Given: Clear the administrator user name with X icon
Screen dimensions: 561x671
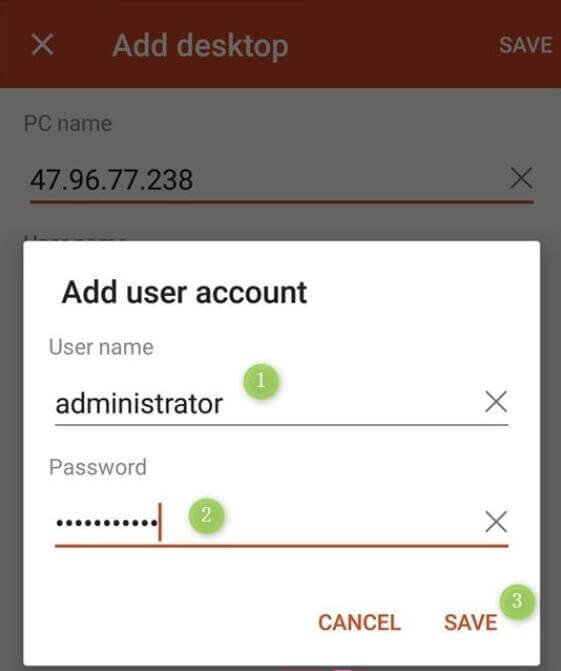Looking at the screenshot, I should coord(496,402).
